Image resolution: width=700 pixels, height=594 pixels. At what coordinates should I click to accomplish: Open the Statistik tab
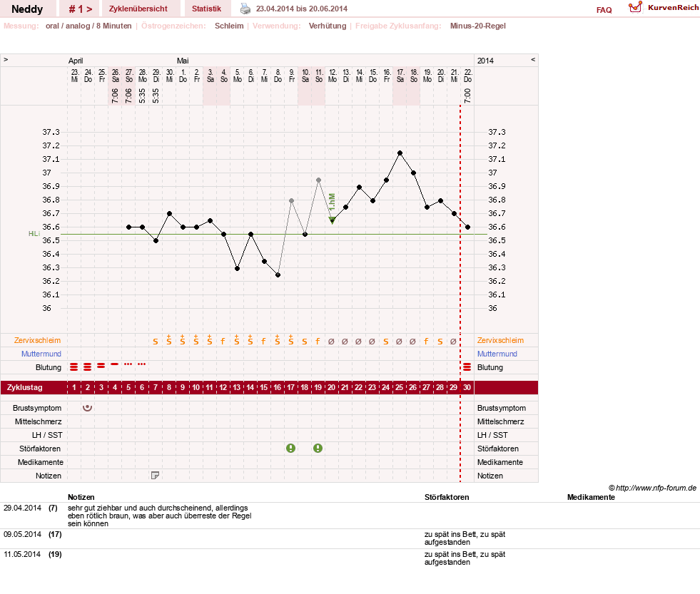click(x=206, y=9)
